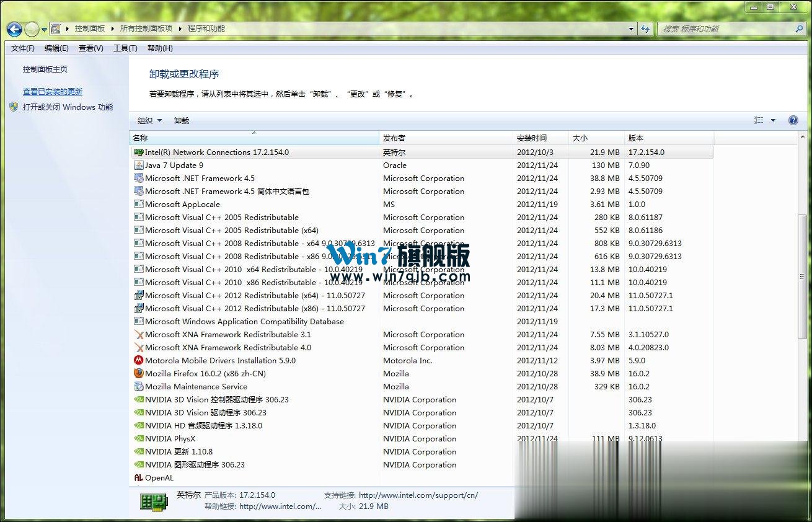The height and width of the screenshot is (522, 812).
Task: Open the 编辑(E) menu
Action: click(56, 48)
